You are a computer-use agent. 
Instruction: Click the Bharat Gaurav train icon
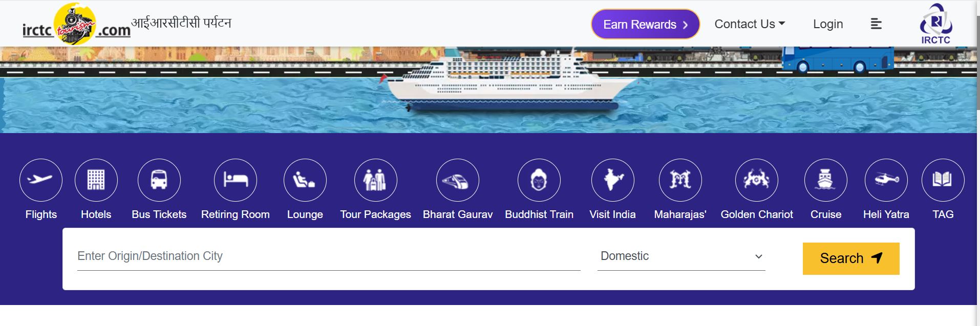coord(458,180)
